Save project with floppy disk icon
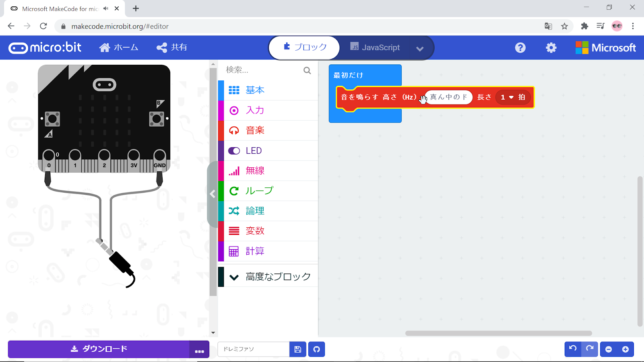This screenshot has height=362, width=644. click(298, 349)
